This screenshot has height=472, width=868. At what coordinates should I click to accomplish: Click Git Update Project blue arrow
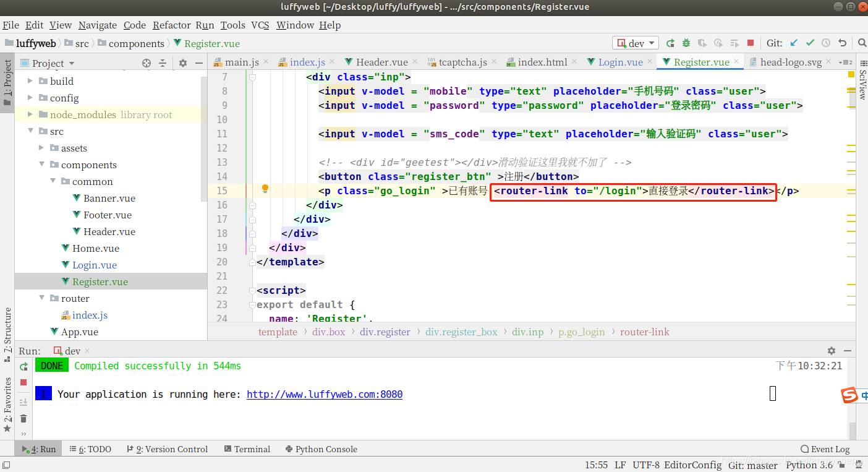point(794,43)
